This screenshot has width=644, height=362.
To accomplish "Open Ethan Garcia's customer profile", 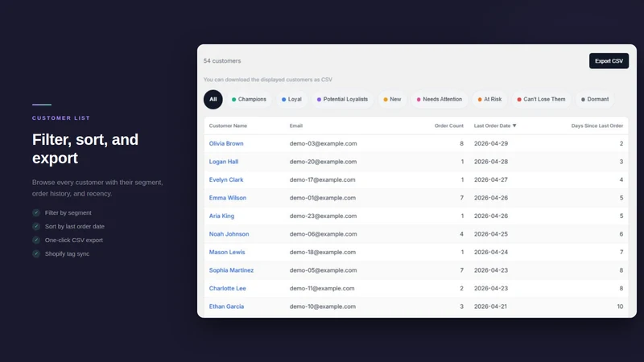I will 226,306.
